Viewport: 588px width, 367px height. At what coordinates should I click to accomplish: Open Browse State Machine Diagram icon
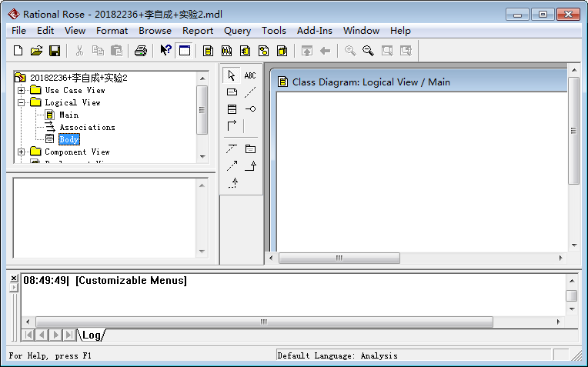264,51
